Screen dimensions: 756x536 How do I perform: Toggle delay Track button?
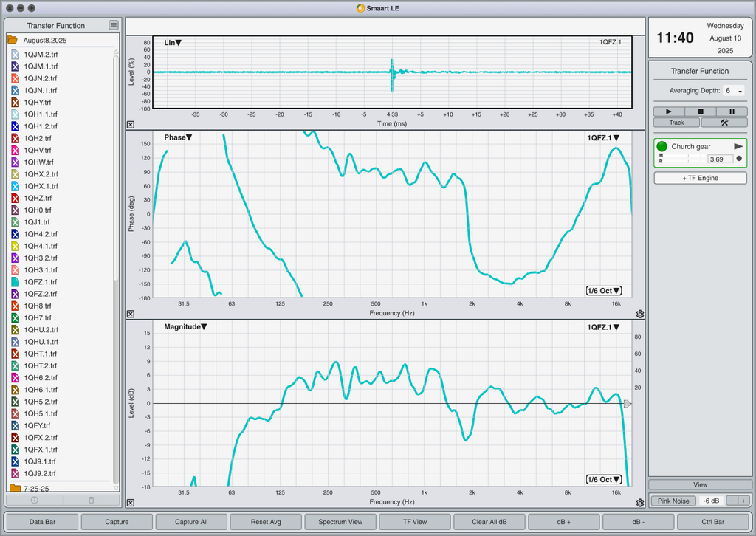[676, 123]
